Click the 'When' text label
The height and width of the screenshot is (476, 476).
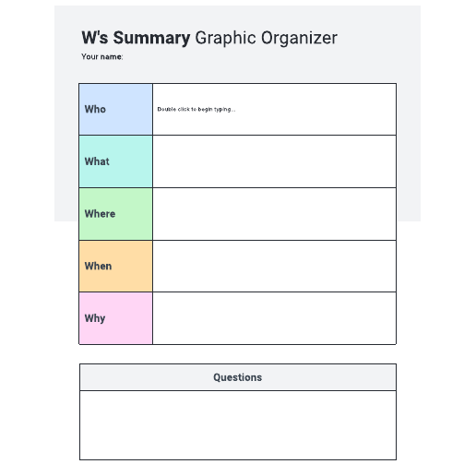click(98, 266)
